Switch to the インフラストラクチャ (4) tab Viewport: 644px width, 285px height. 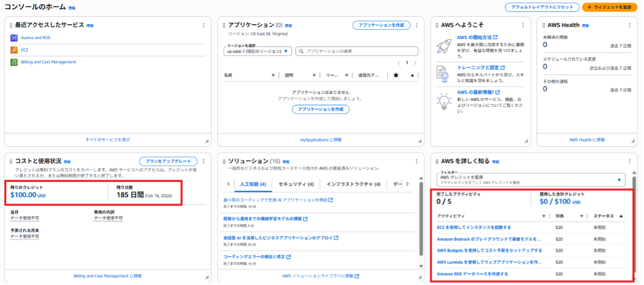tap(353, 184)
